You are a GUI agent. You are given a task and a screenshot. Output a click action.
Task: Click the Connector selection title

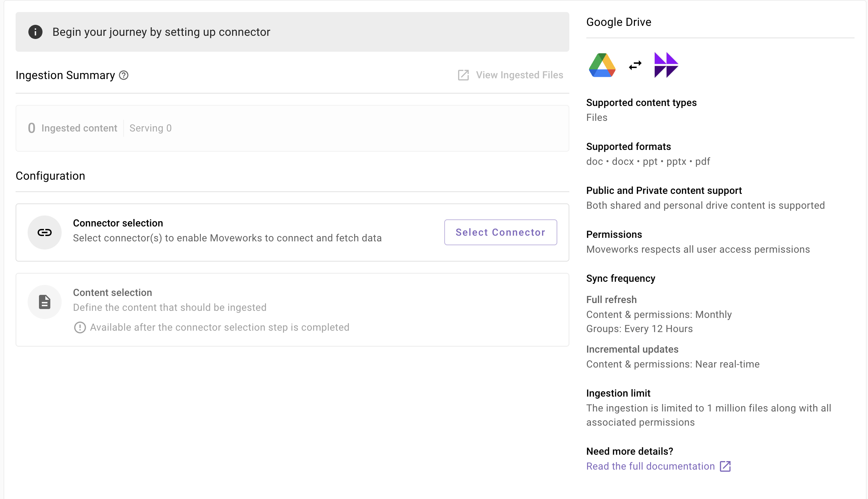(118, 223)
